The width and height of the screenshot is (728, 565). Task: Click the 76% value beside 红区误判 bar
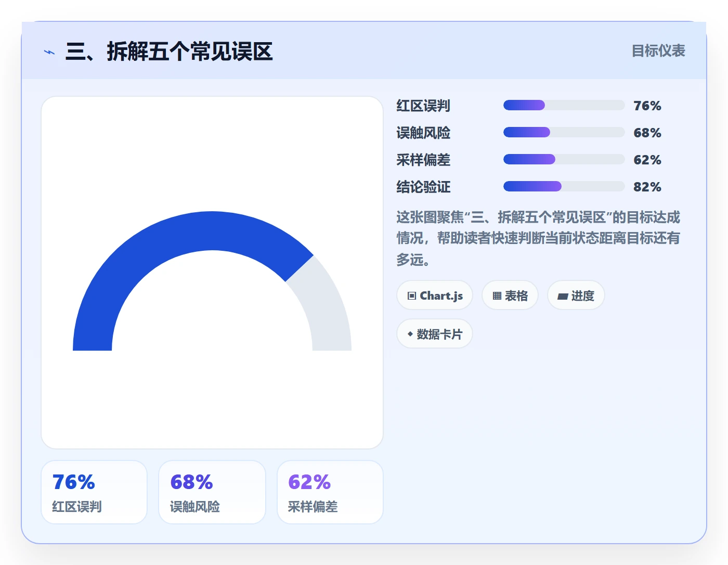(x=647, y=106)
